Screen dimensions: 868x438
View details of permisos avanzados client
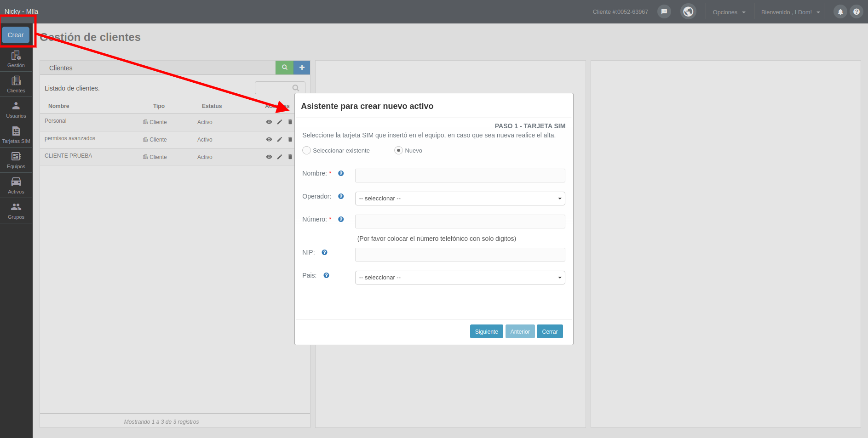coord(269,139)
